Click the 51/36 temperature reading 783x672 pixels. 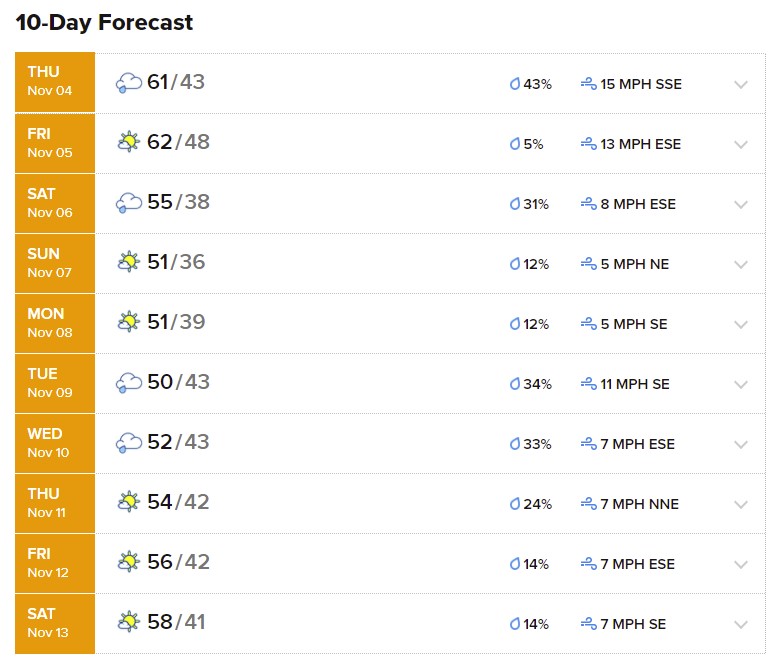tap(176, 262)
